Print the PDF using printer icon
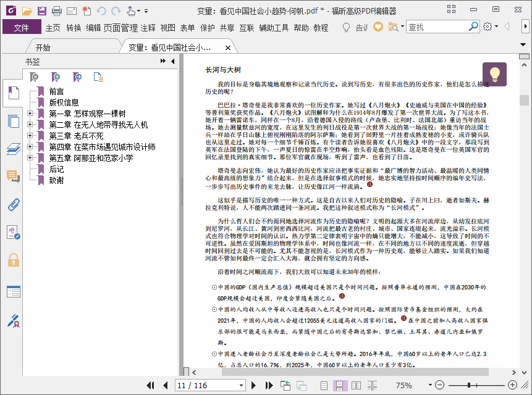 pos(57,11)
